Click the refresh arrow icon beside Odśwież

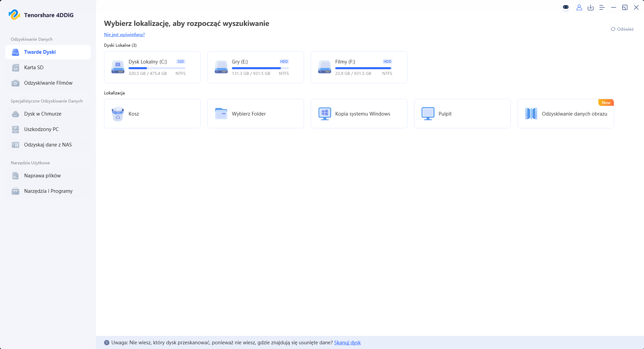613,29
